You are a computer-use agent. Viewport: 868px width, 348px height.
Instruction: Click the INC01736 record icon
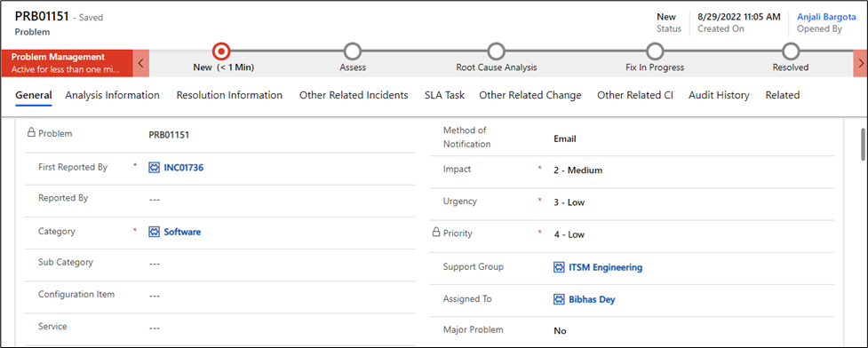click(x=154, y=168)
